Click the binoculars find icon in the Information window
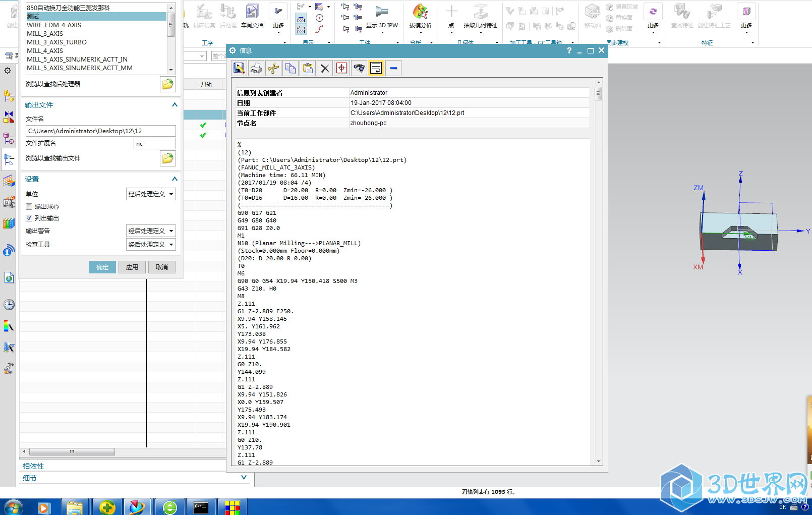The width and height of the screenshot is (812, 515). [359, 68]
